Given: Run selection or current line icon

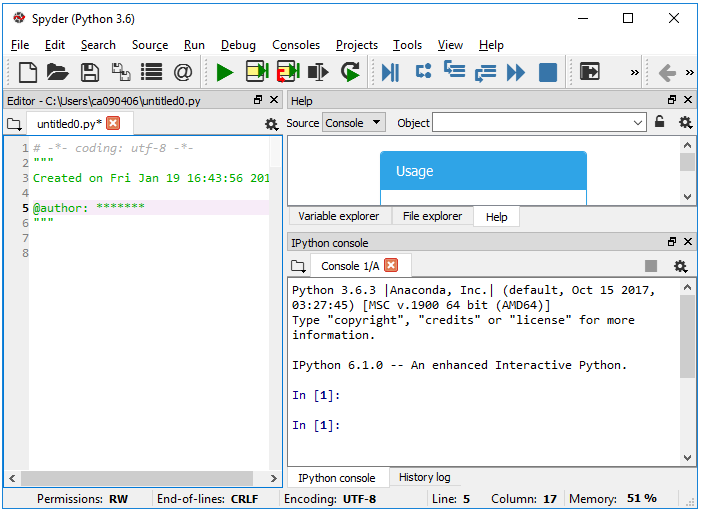Looking at the screenshot, I should [x=318, y=72].
